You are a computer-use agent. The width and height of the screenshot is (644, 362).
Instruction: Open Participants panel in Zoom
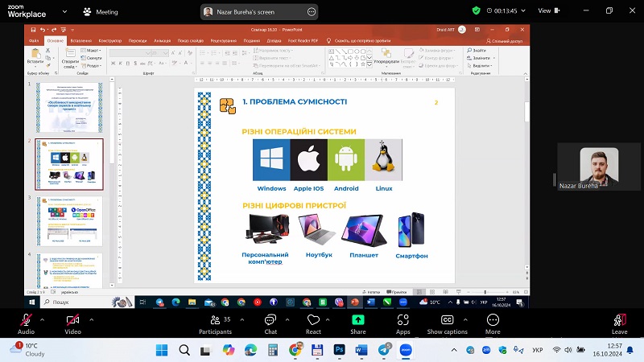[215, 324]
